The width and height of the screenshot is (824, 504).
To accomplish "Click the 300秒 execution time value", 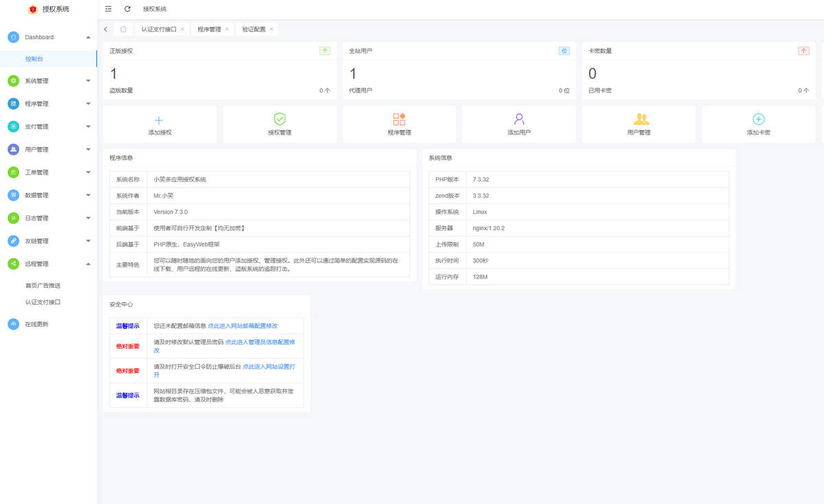I will click(x=480, y=261).
